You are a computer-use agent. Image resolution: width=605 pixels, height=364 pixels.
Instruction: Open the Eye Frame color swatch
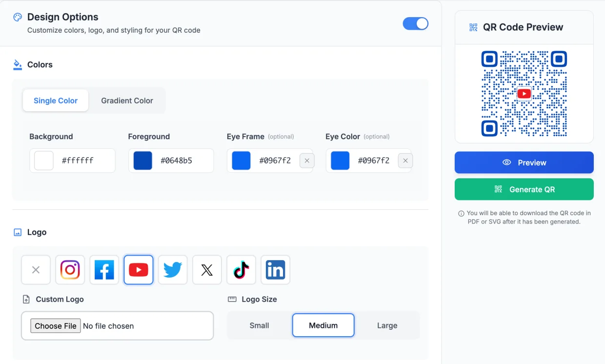click(x=241, y=161)
